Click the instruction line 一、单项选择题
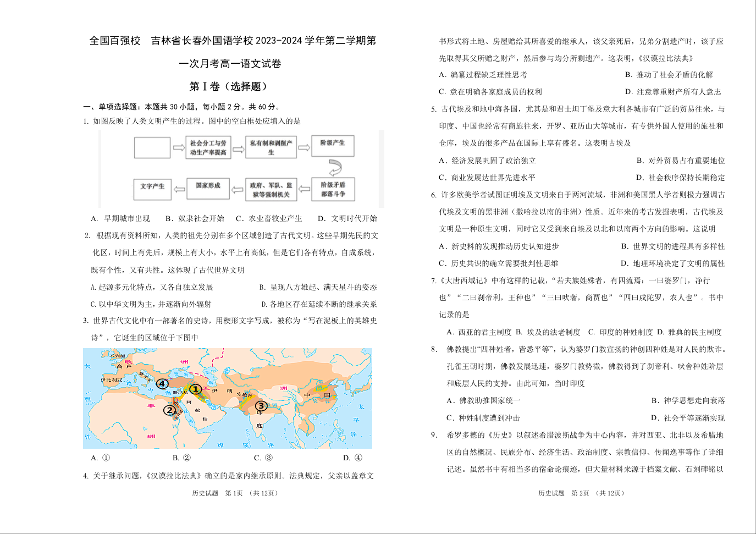Viewport: 756px width, 534px height. [x=182, y=107]
